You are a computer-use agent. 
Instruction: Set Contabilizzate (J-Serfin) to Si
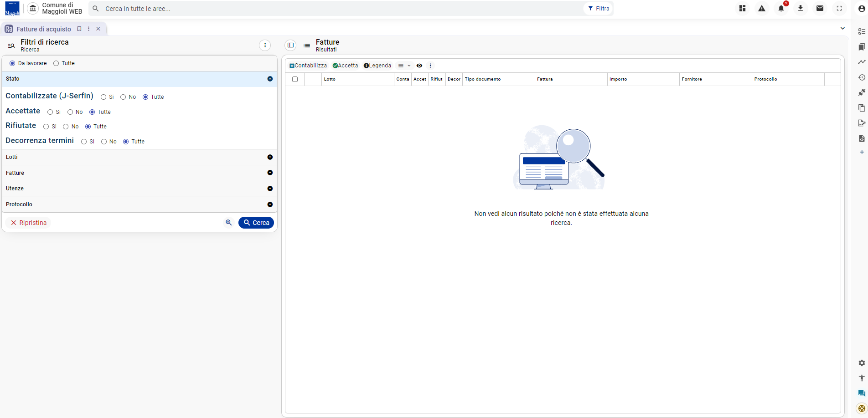[103, 97]
